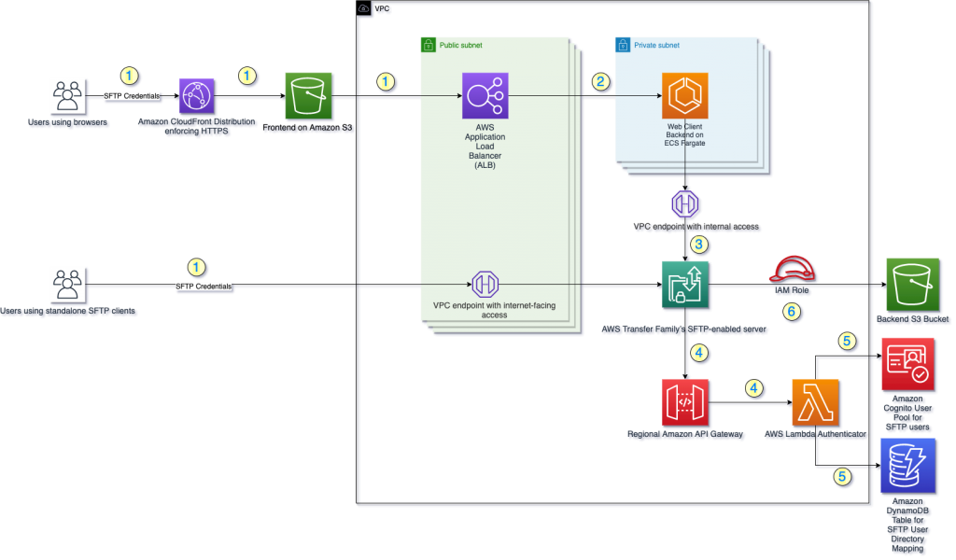The width and height of the screenshot is (956, 560).
Task: Select the AWS Application Load Balancer icon
Action: [x=484, y=96]
